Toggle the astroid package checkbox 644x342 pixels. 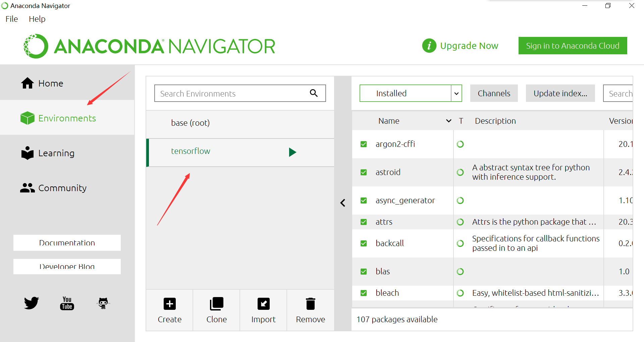pos(364,172)
